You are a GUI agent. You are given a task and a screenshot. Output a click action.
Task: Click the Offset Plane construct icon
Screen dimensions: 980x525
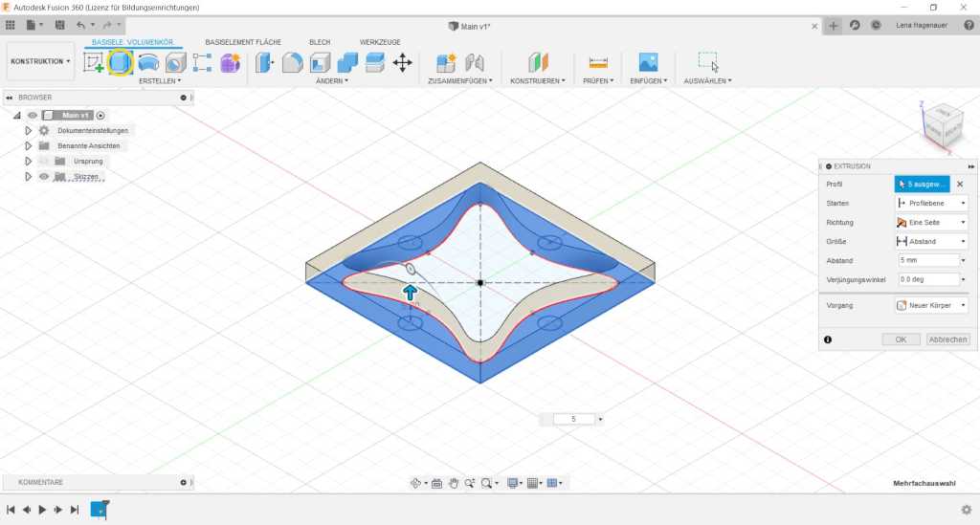pos(538,62)
